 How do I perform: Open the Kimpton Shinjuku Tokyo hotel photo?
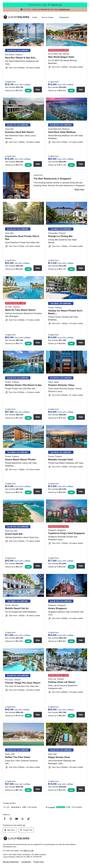click(66, 362)
